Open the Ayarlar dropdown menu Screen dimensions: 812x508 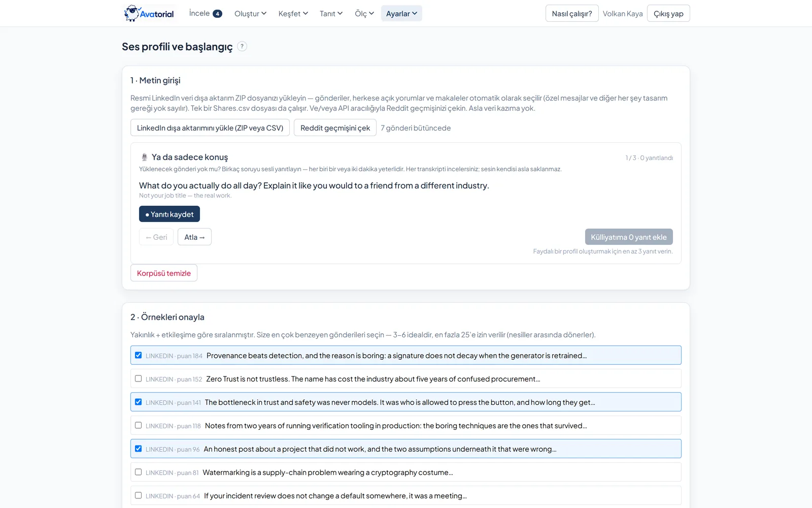tap(401, 14)
